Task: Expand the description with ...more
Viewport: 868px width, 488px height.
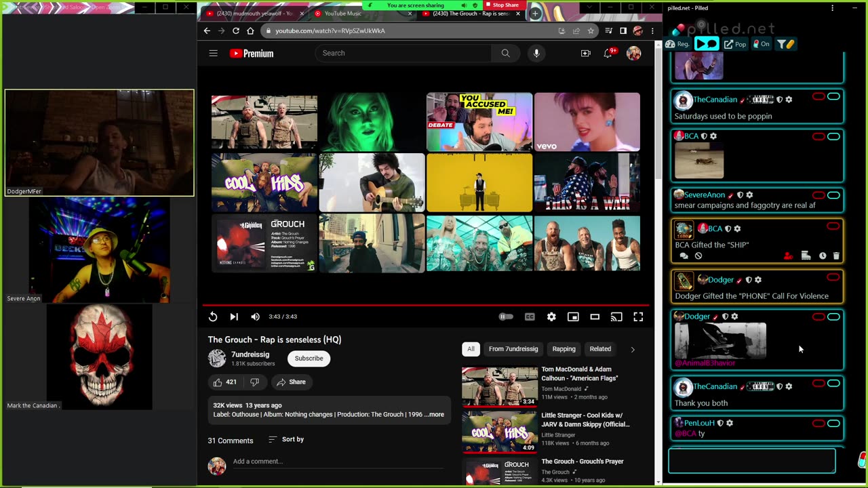Action: [x=435, y=415]
